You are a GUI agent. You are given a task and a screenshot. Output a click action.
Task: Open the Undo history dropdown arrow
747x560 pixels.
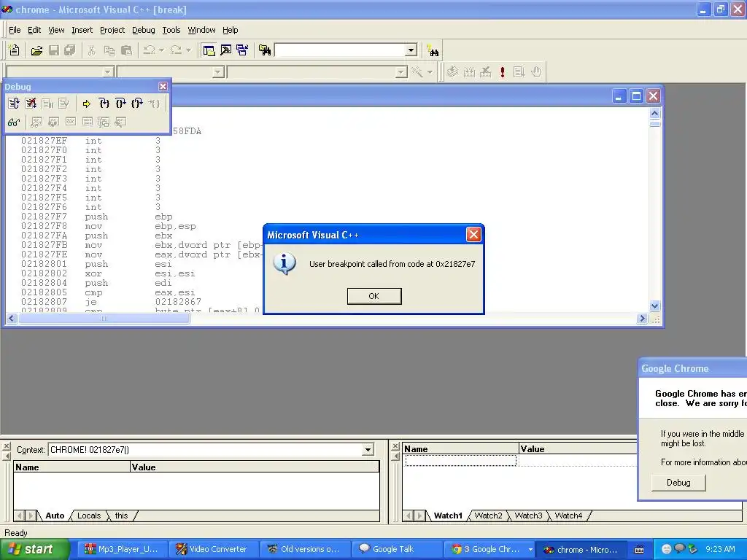161,50
